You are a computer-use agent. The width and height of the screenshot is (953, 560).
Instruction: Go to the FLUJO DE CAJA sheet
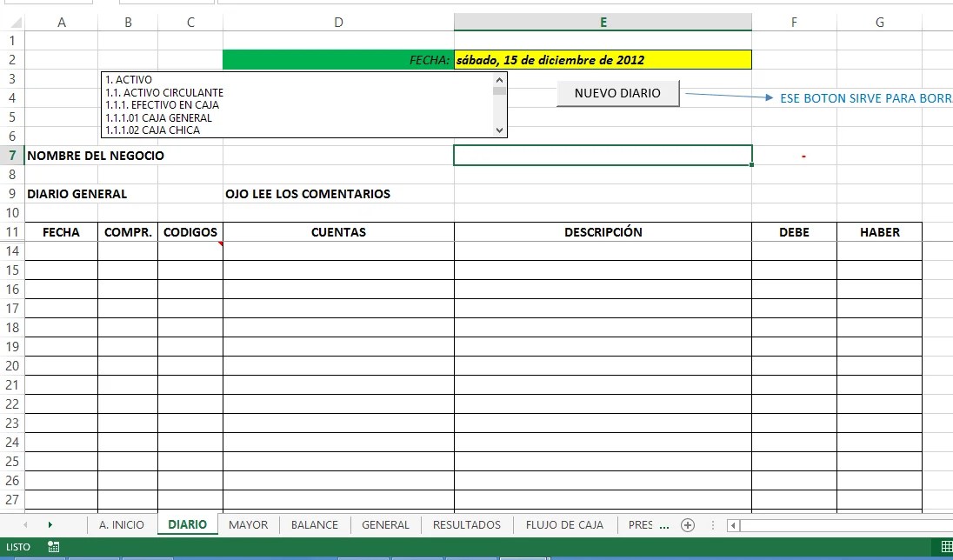click(x=564, y=524)
